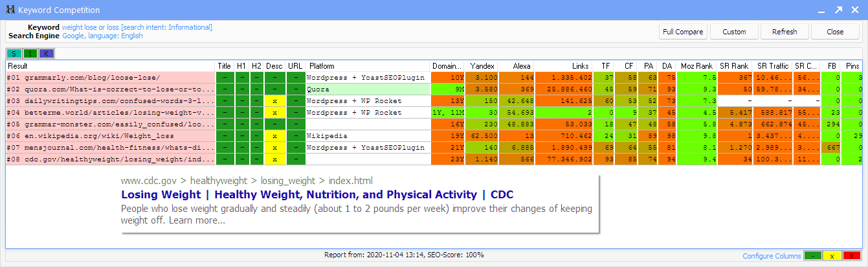Click green URL indicator for quora.com row
The image size is (868, 267).
coord(295,89)
